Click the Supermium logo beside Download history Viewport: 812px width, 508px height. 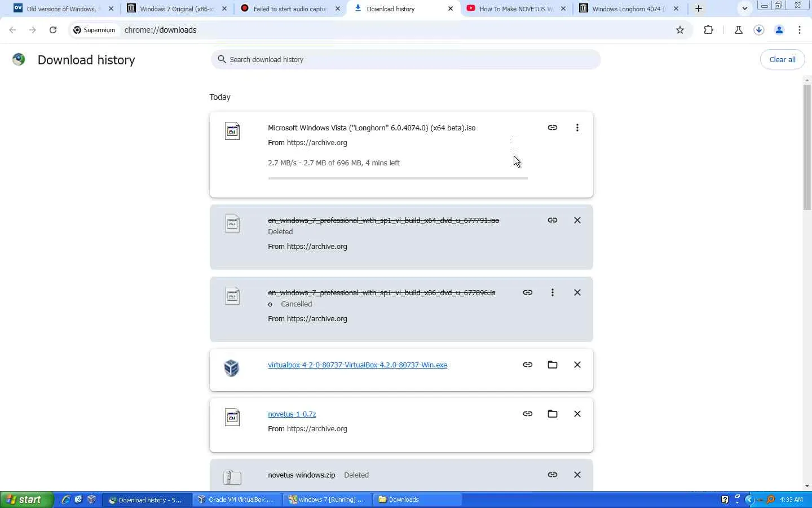(19, 59)
